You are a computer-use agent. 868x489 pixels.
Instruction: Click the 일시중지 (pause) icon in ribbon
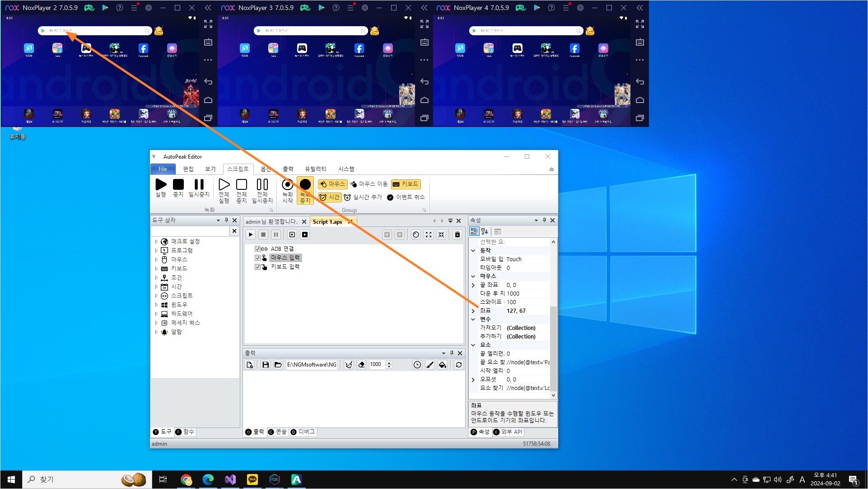coord(199,185)
